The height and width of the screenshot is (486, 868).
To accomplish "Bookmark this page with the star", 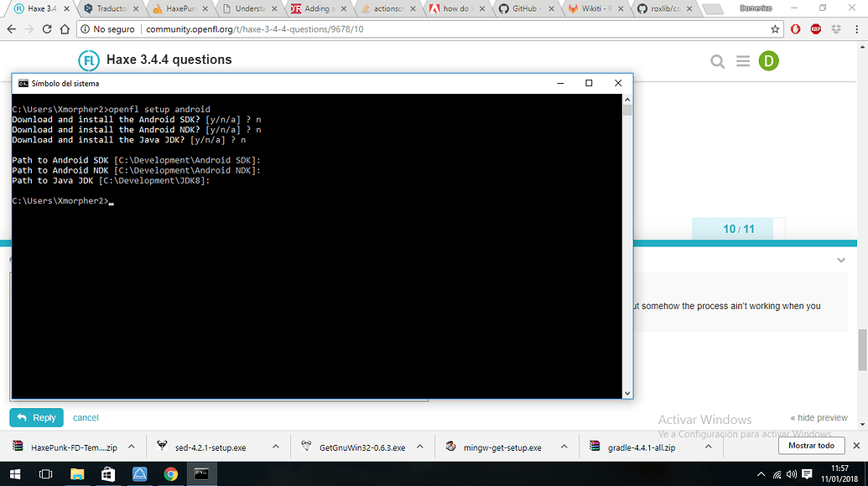I will pyautogui.click(x=775, y=29).
